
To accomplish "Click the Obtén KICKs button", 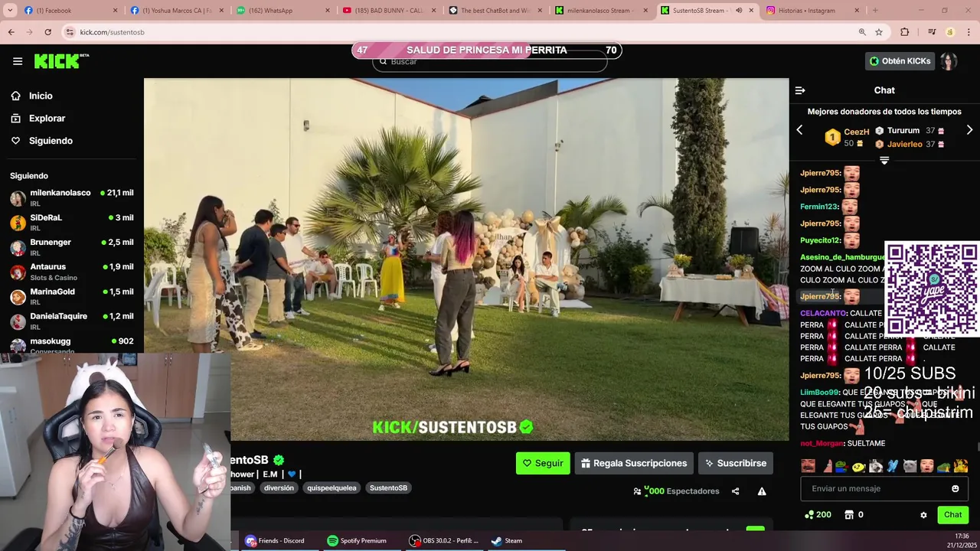I will coord(900,61).
